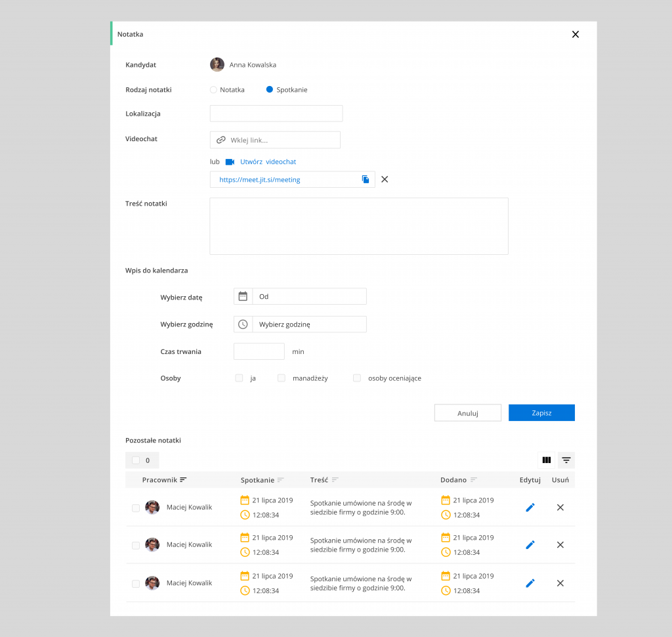The width and height of the screenshot is (672, 637).
Task: Click the Wklej link videochat field
Action: coord(275,140)
